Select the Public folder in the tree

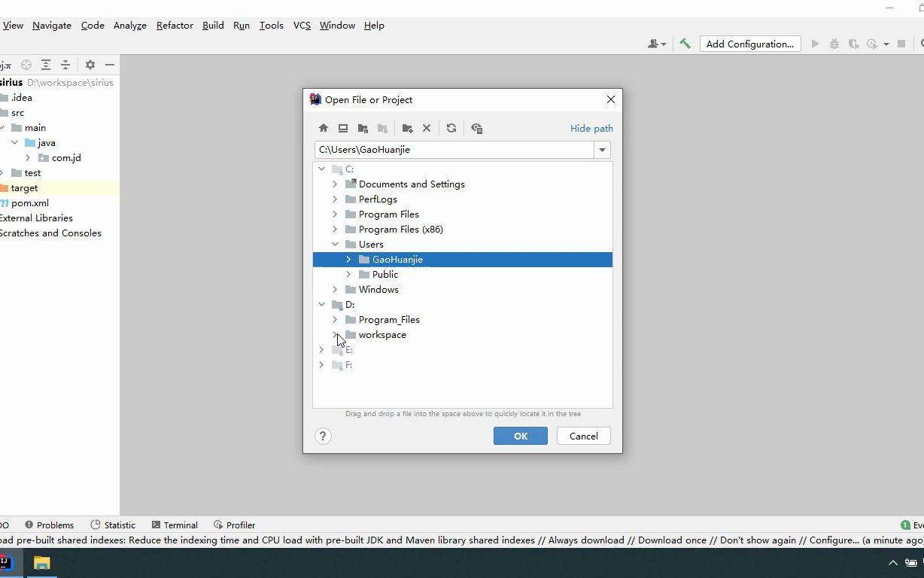tap(386, 274)
